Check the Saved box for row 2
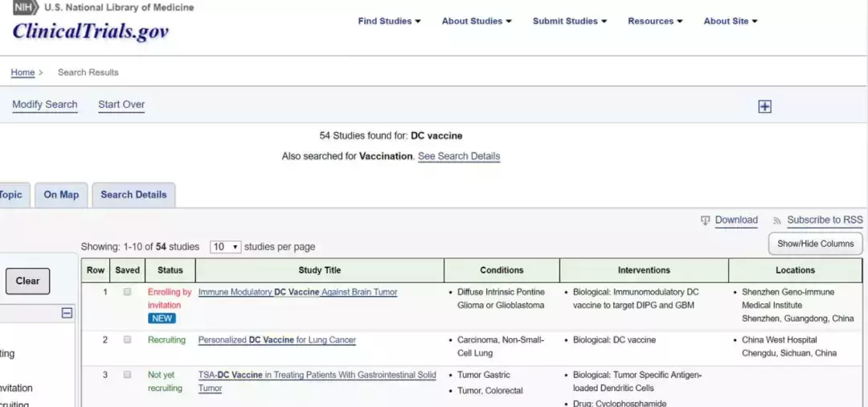Screen dimensions: 868x407 coord(127,340)
